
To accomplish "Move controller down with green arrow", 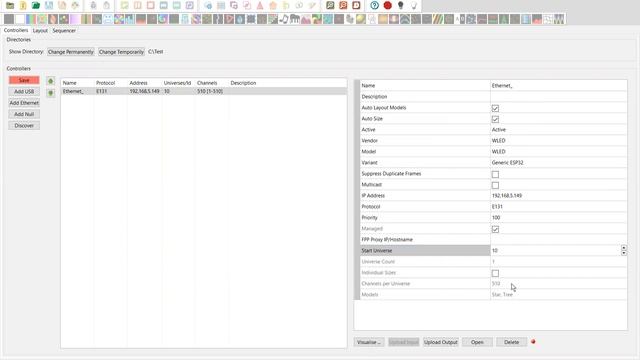I will pos(51,93).
